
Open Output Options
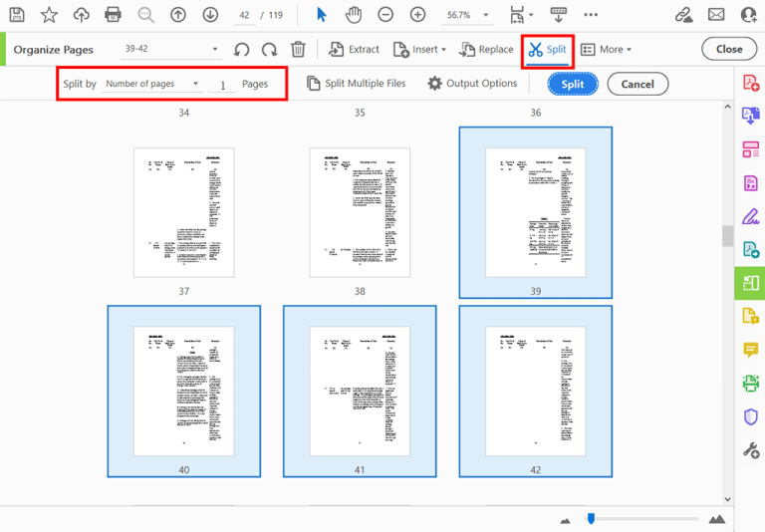pos(472,84)
